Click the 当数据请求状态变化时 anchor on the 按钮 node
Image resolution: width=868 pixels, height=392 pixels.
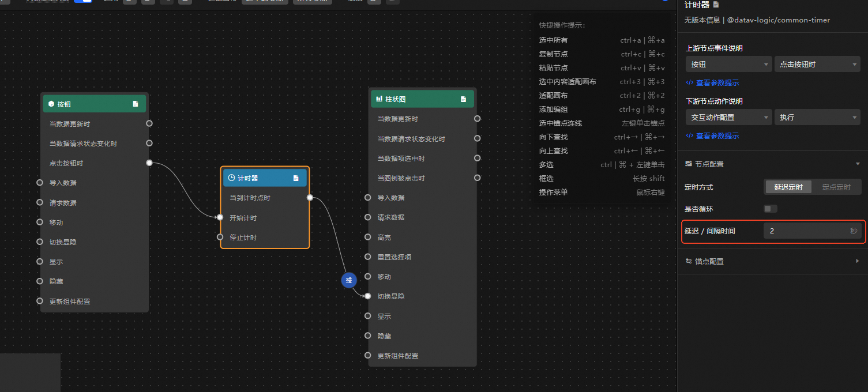tap(149, 143)
